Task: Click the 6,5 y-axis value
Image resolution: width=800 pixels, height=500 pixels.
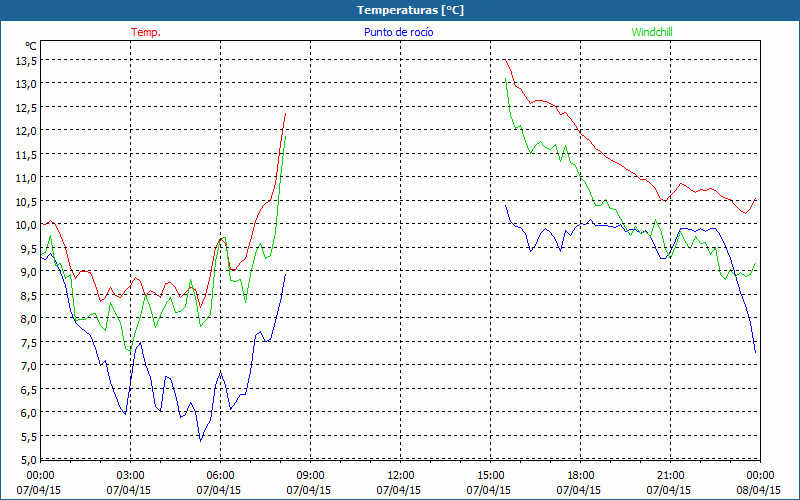Action: tap(29, 390)
